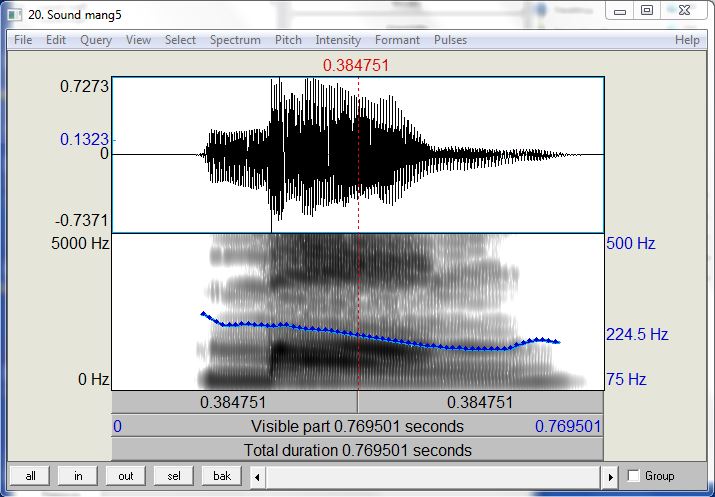Open the Pitch menu
The width and height of the screenshot is (715, 497).
point(288,40)
